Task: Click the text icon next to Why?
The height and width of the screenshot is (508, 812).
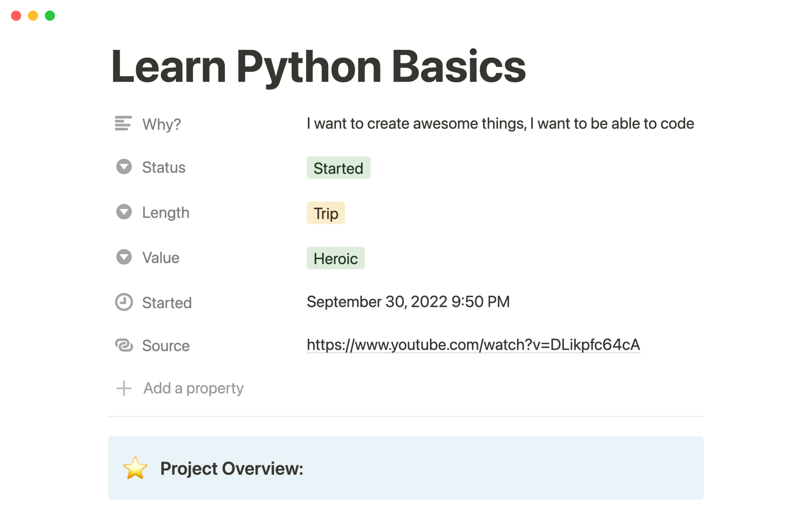Action: pyautogui.click(x=123, y=123)
